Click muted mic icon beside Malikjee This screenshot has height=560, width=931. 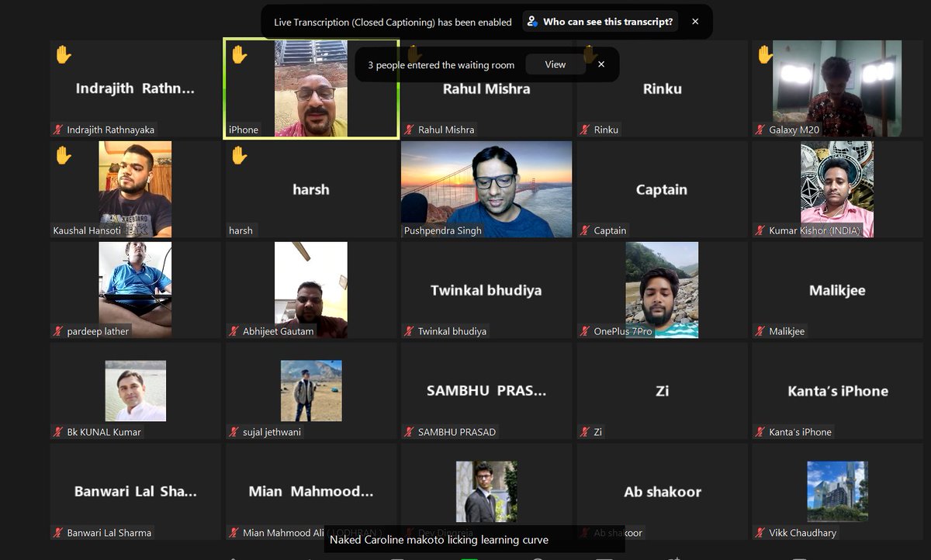[x=760, y=331]
